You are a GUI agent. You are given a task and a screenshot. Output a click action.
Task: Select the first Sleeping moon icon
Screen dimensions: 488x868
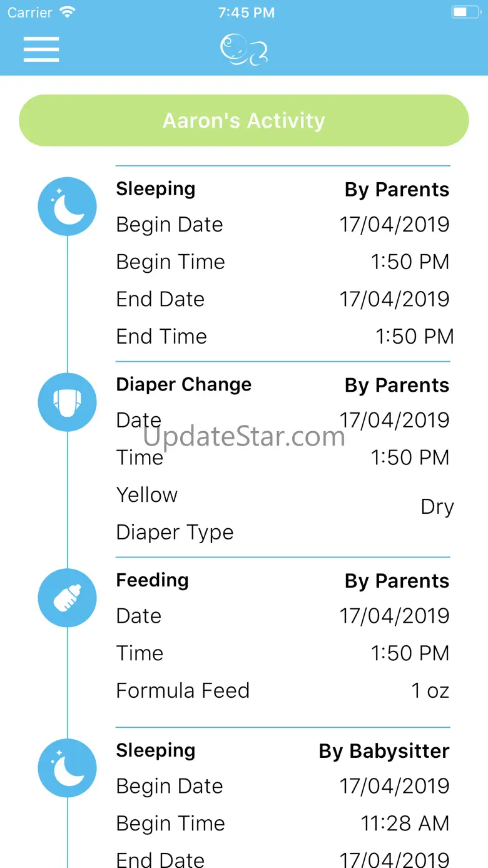tap(68, 206)
